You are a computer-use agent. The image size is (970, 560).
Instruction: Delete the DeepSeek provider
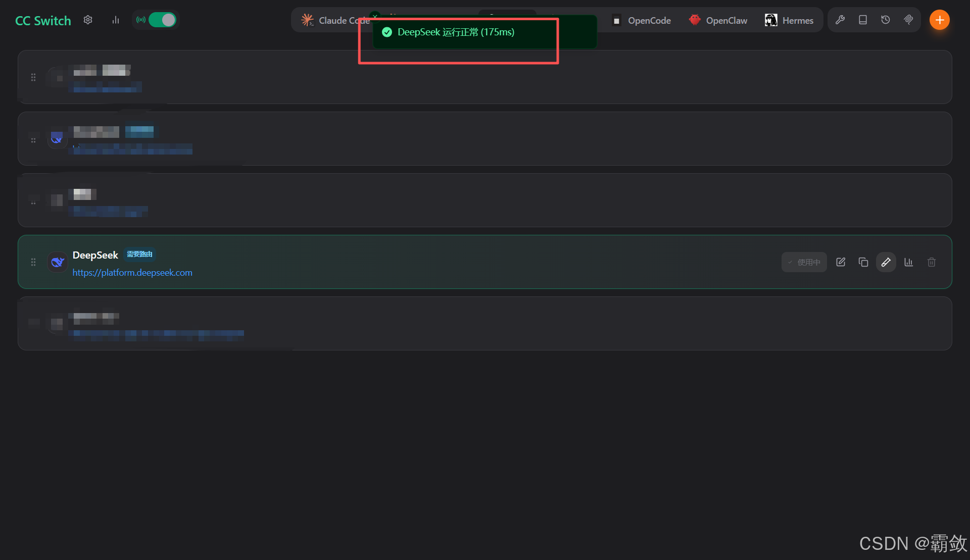pyautogui.click(x=932, y=262)
